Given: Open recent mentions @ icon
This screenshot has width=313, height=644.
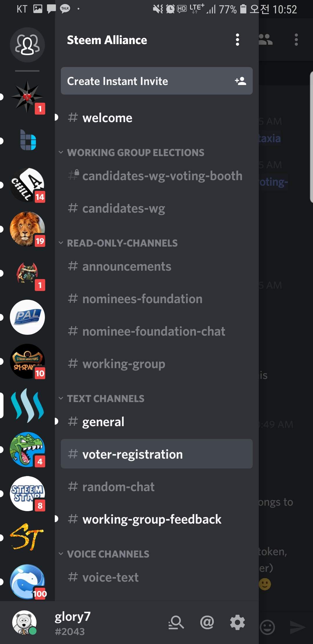Looking at the screenshot, I should pos(207,623).
